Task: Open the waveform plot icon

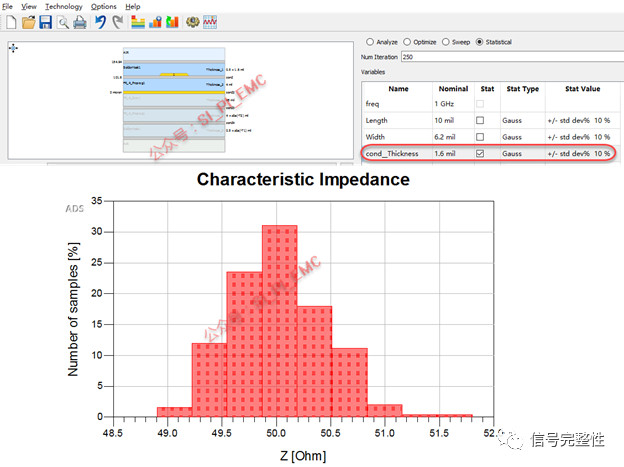Action: (x=210, y=22)
